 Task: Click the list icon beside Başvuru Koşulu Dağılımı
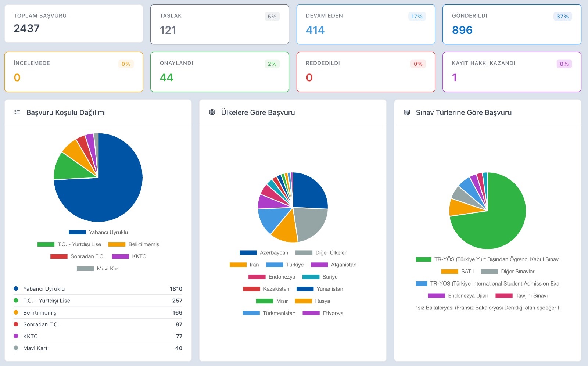click(x=17, y=112)
